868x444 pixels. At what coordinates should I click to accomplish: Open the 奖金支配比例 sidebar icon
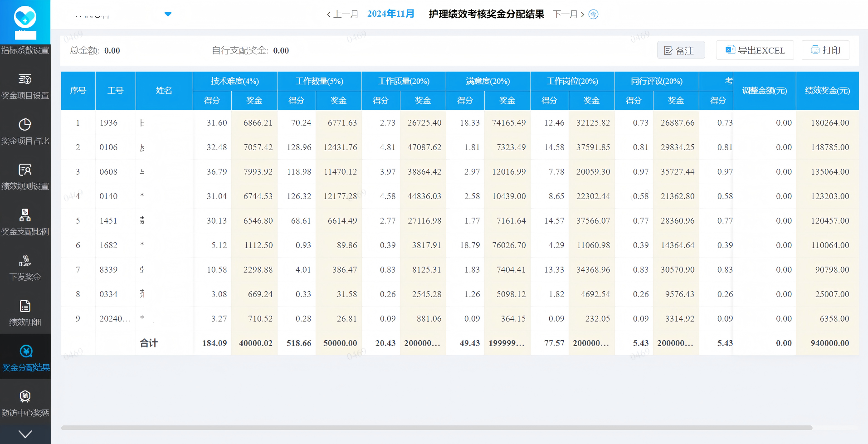click(25, 215)
